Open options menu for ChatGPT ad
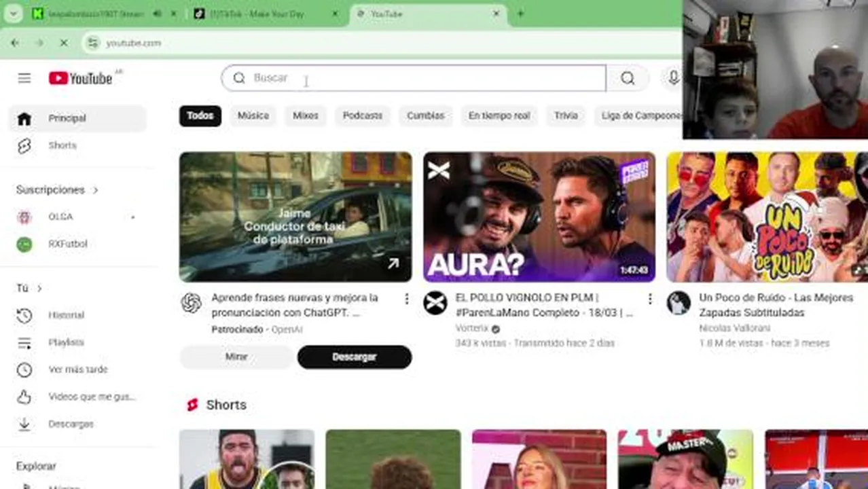868x489 pixels. click(406, 299)
